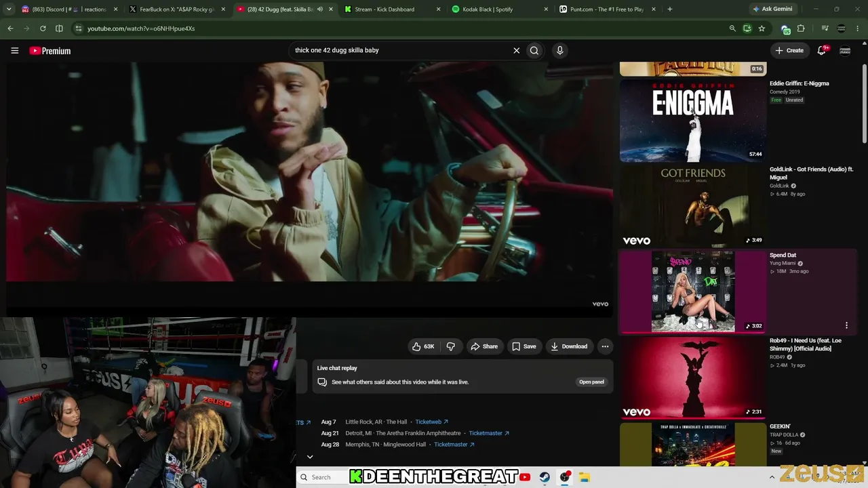Image resolution: width=868 pixels, height=488 pixels.
Task: Click the YouTube search input field
Action: point(400,50)
